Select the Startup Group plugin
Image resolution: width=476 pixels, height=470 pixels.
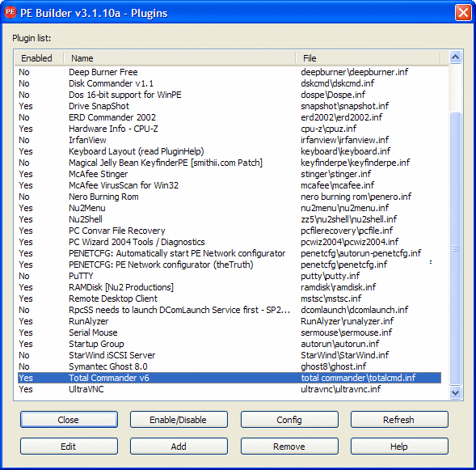pos(230,344)
